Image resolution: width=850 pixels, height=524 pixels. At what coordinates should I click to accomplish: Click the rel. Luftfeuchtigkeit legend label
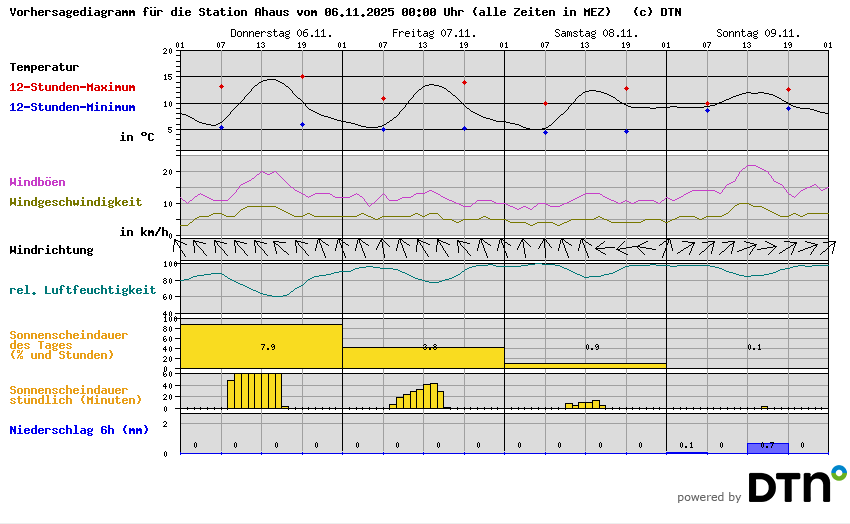[82, 290]
